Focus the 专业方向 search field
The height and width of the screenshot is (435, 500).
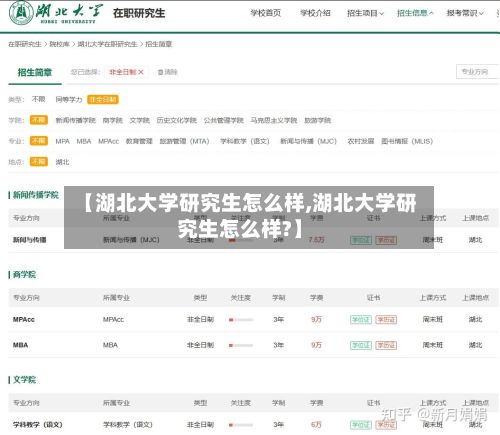click(477, 72)
